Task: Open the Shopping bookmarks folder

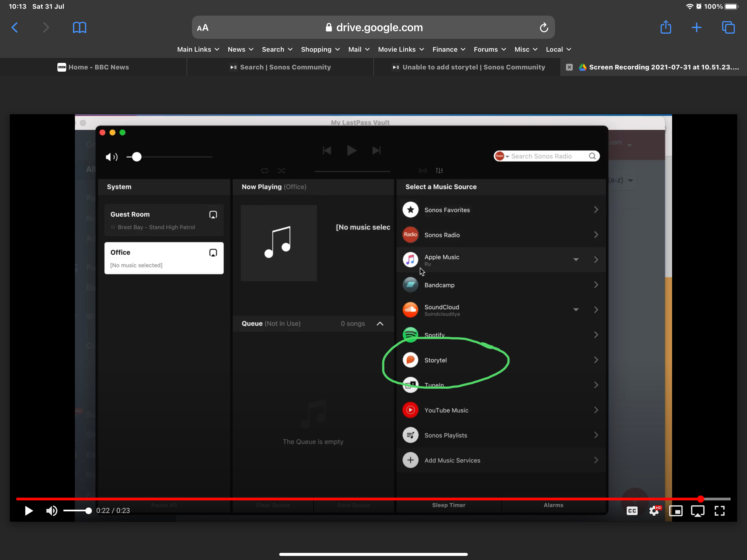Action: point(320,49)
